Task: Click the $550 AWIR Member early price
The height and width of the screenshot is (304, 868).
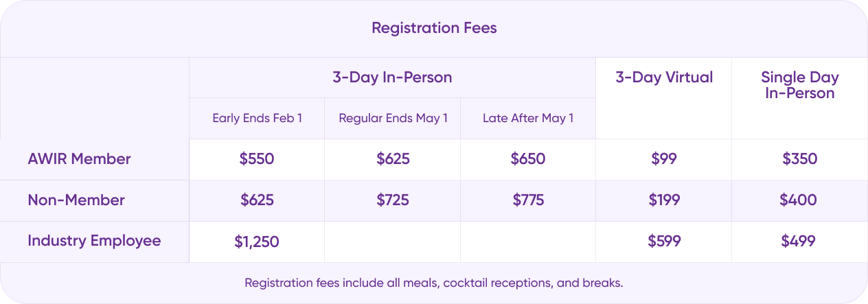Action: (257, 159)
